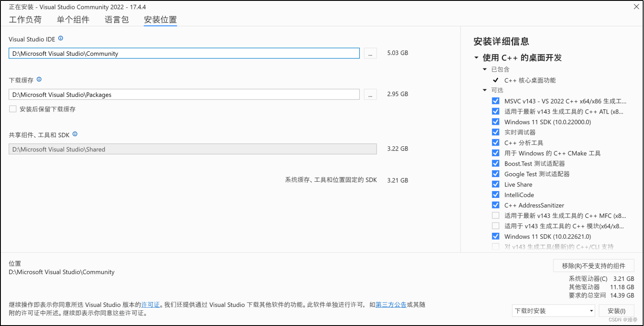
Task: Click the 安装详细信息 heading
Action: coord(501,41)
